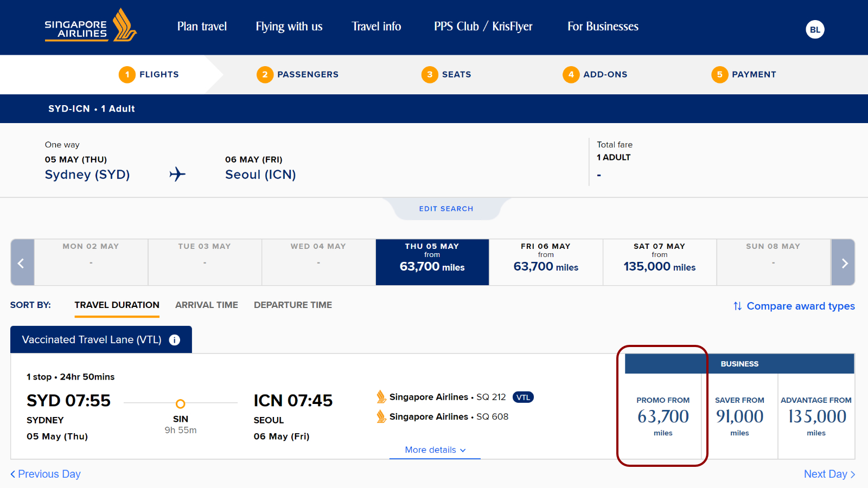Click step 4 Add-ons circle
The height and width of the screenshot is (488, 868).
571,74
